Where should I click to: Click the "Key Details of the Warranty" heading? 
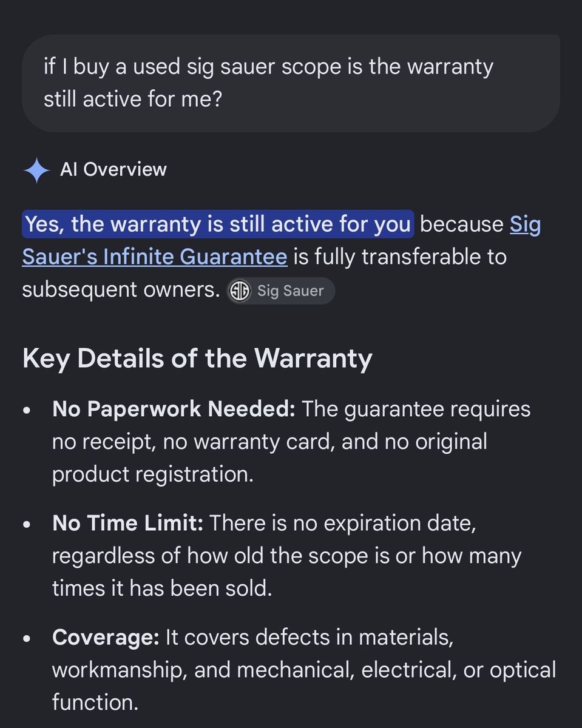click(x=197, y=359)
